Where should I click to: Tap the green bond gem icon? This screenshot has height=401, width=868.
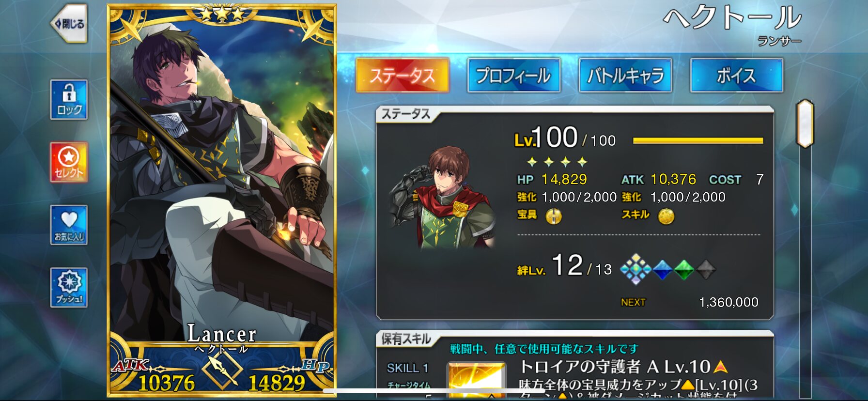684,270
